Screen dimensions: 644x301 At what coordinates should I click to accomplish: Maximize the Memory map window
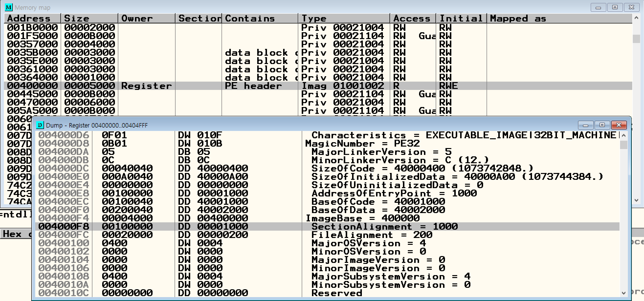[615, 7]
